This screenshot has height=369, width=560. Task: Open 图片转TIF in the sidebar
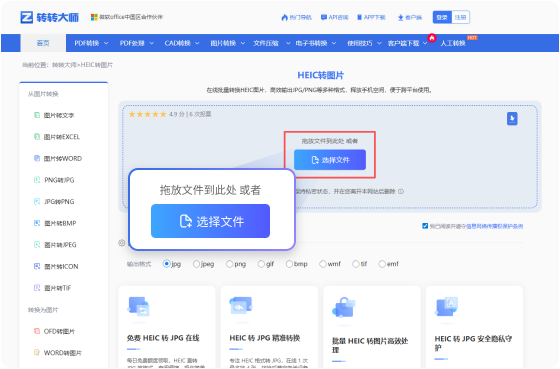58,288
